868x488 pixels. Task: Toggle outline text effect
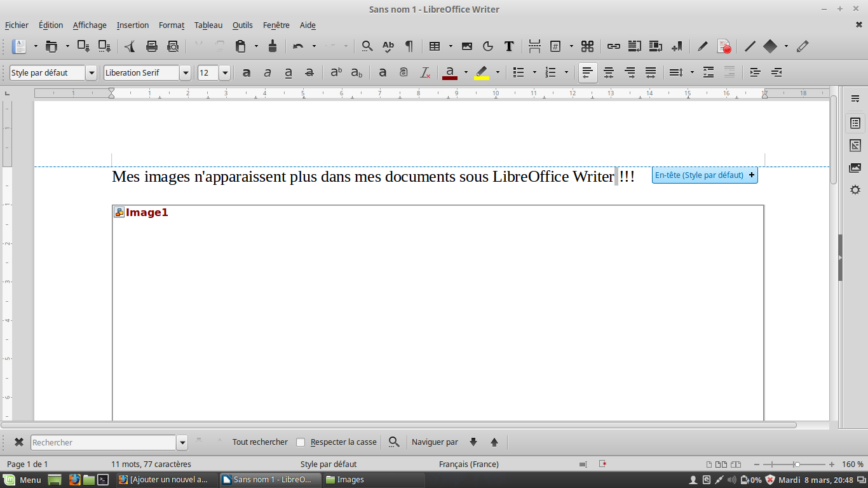click(403, 72)
